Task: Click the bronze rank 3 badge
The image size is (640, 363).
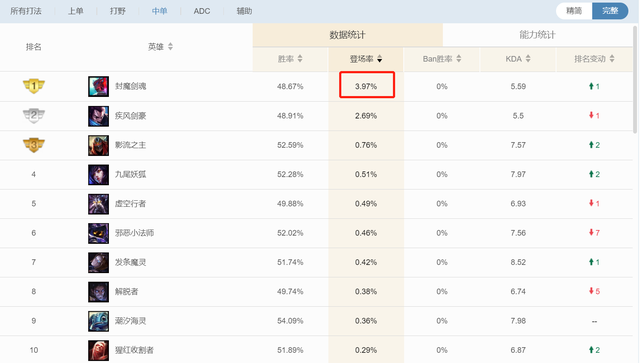Action: coord(34,145)
